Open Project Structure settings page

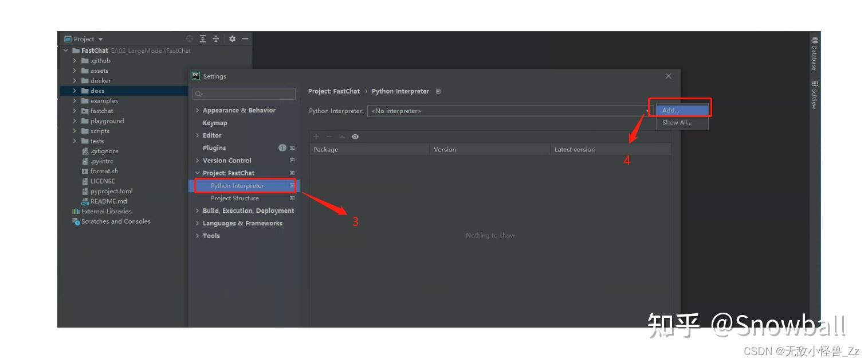[235, 198]
